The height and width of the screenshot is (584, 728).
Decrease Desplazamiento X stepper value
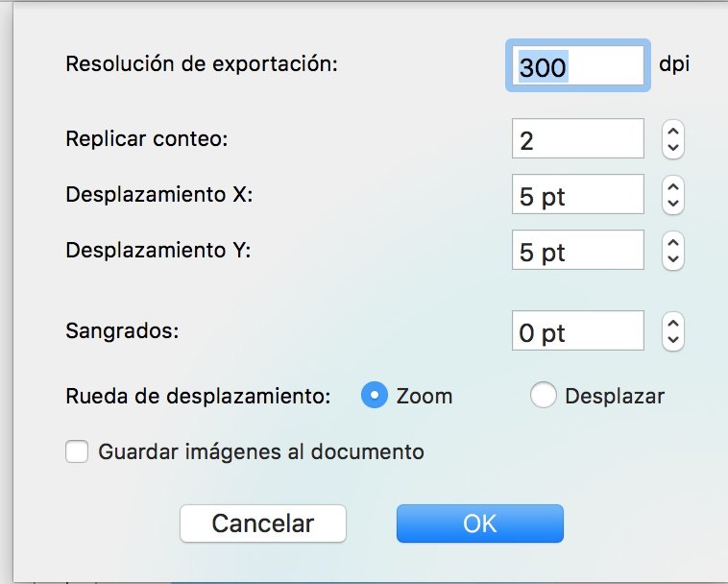672,204
